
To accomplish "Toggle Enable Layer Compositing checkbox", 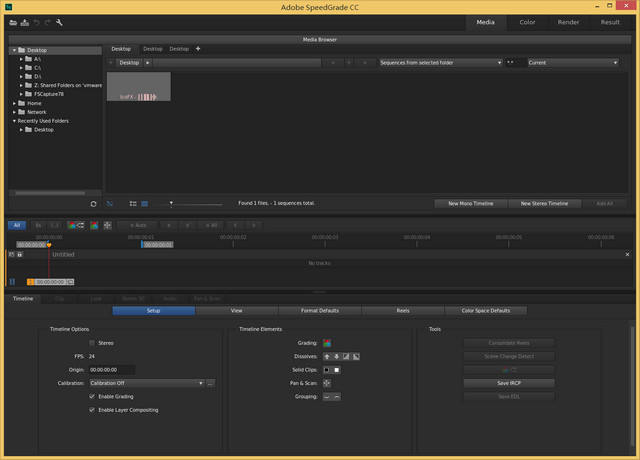I will coord(93,409).
